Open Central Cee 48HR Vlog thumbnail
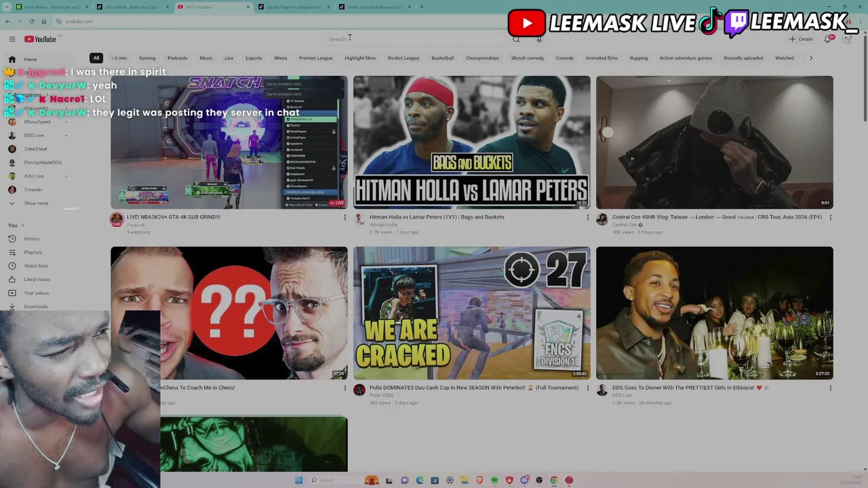 coord(714,142)
